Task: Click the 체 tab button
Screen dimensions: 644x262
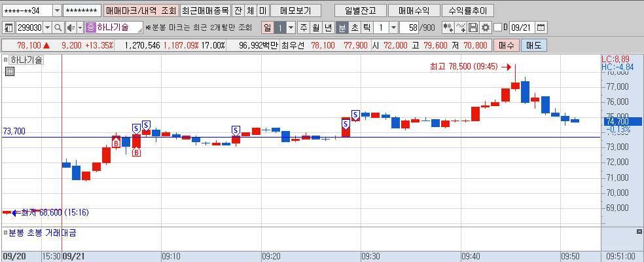Action: pyautogui.click(x=250, y=10)
